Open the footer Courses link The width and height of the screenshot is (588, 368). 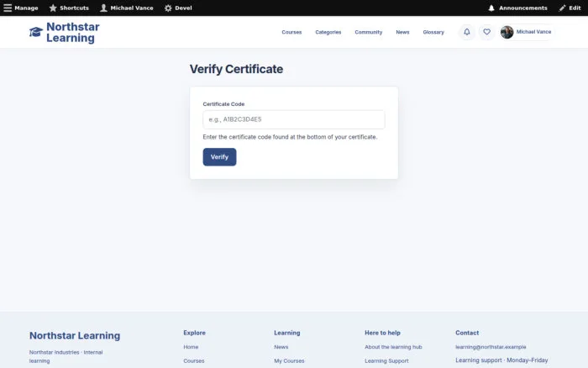[x=194, y=361]
